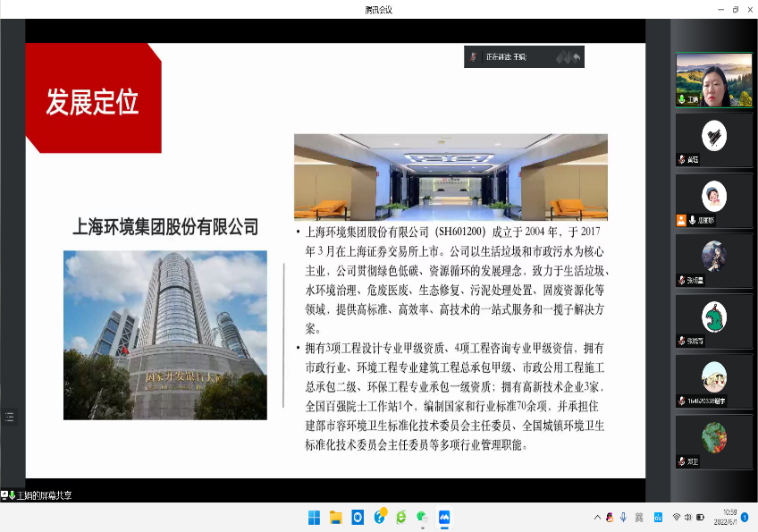The height and width of the screenshot is (532, 758).
Task: Switch to Tencent Meeting on the taskbar
Action: [x=444, y=518]
